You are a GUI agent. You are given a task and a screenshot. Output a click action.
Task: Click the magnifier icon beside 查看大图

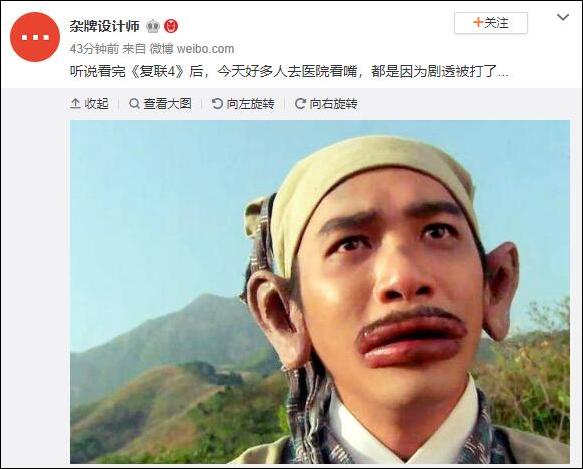click(134, 104)
